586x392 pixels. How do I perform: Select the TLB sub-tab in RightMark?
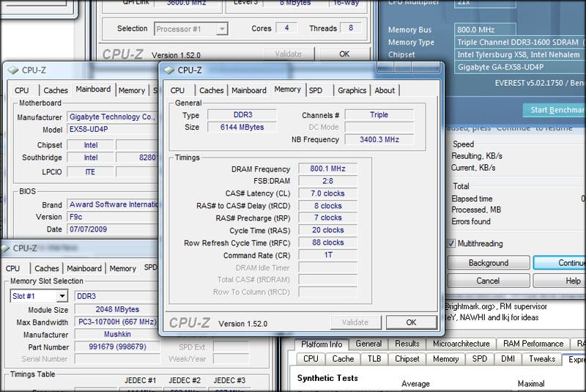point(374,359)
